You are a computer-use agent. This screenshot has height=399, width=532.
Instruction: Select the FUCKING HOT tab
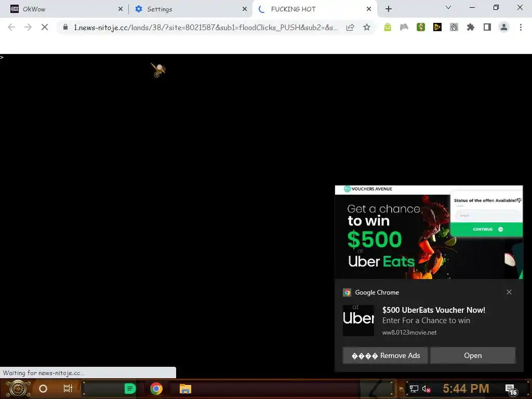pos(314,9)
